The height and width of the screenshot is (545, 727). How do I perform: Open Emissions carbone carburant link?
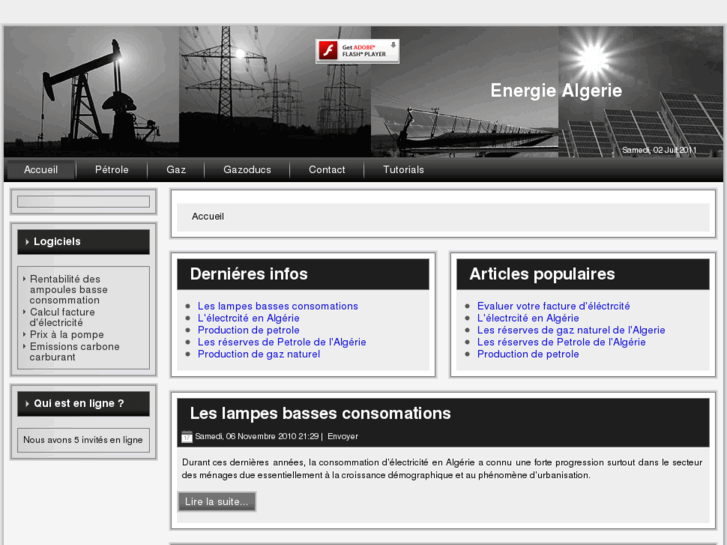[x=74, y=352]
